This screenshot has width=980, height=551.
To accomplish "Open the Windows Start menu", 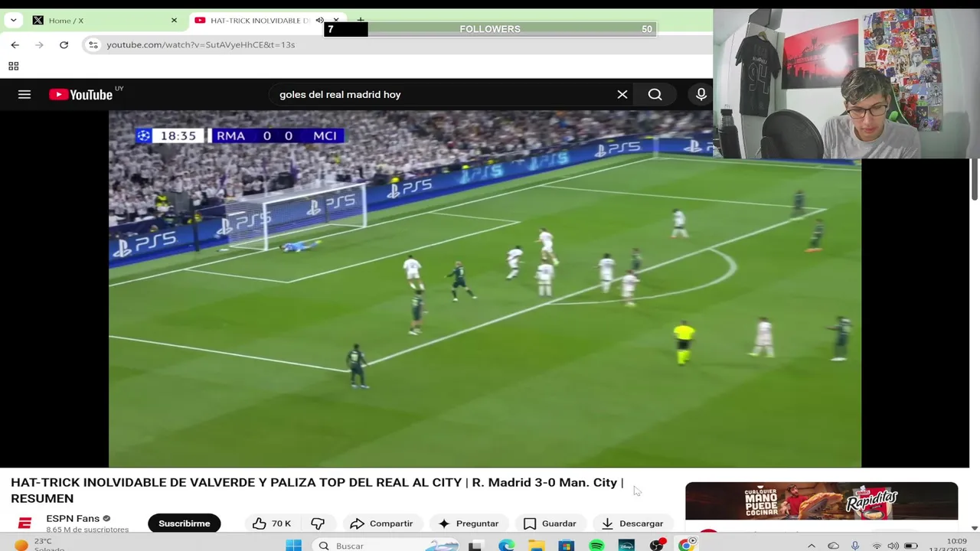I will (294, 545).
